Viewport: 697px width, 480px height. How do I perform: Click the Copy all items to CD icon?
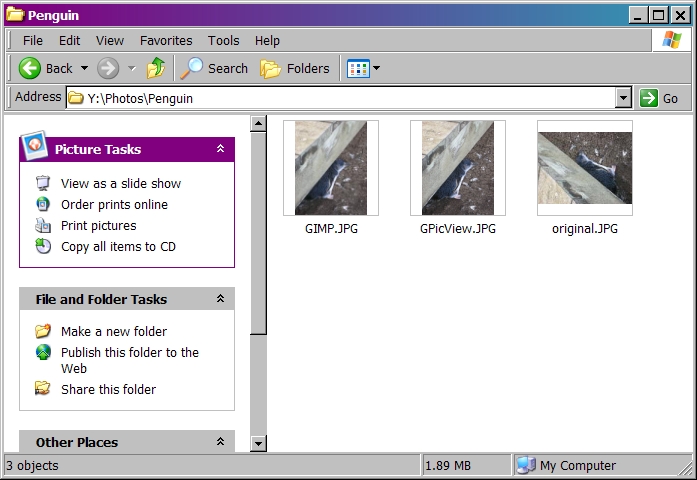click(x=43, y=246)
